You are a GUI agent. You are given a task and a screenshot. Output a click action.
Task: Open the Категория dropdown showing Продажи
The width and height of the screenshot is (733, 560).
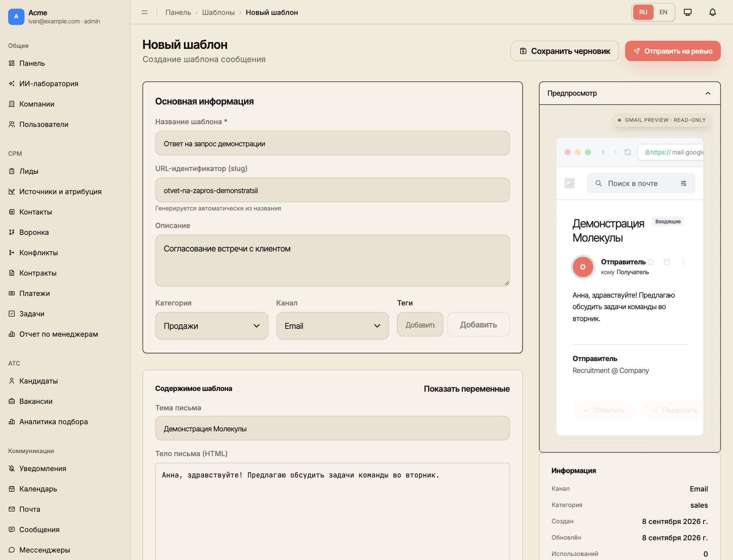click(212, 326)
